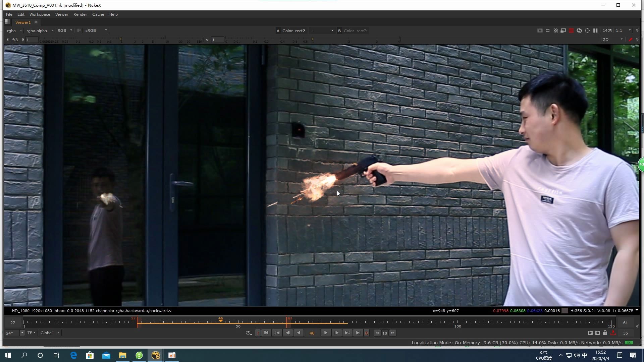Open the rgba channel layer dropdown
The image size is (644, 362).
click(14, 31)
